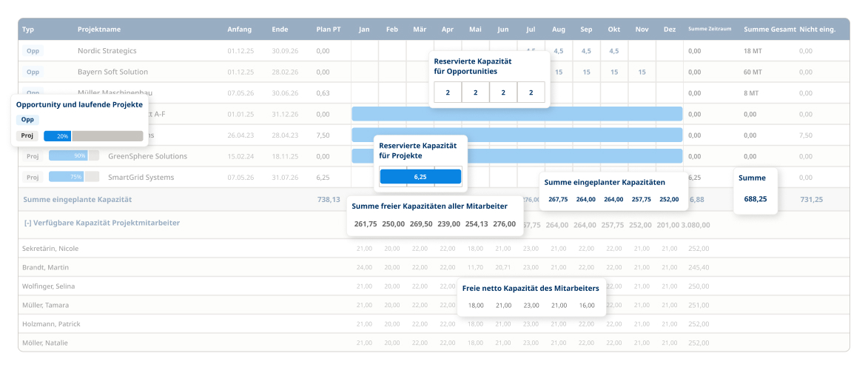The image size is (868, 370).
Task: Click the Opp badge of Bayern Soft Solution
Action: coord(33,72)
